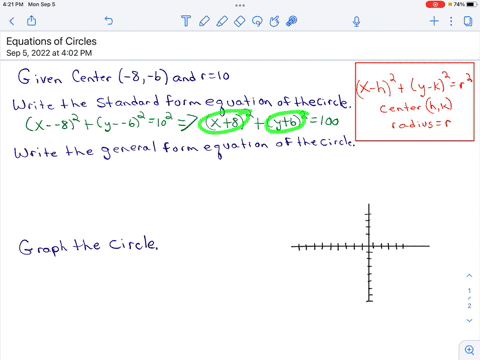Tap the red screen recording indicator
The width and height of the screenshot is (480, 360).
(x=435, y=4)
